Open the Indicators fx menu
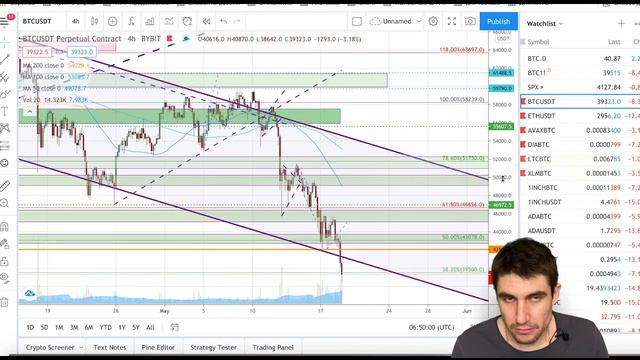This screenshot has width=640, height=360. pos(131,21)
